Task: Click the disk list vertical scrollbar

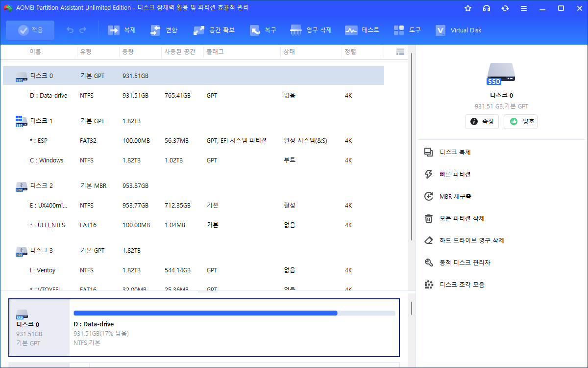Action: click(x=411, y=147)
